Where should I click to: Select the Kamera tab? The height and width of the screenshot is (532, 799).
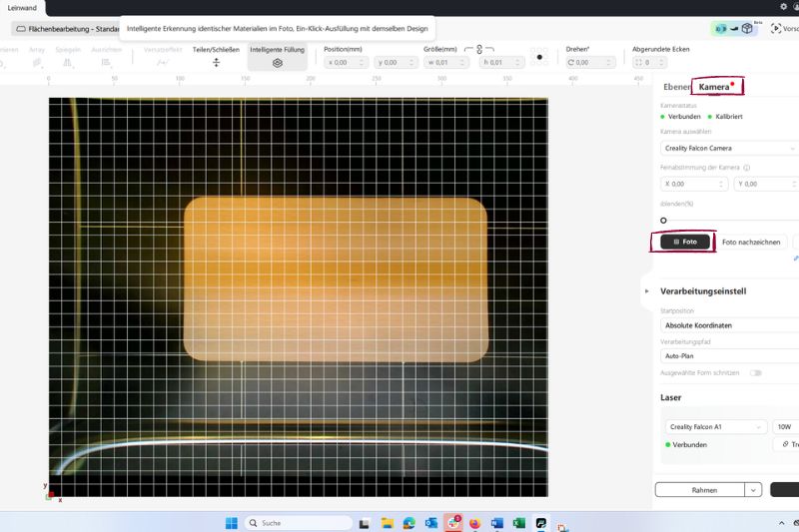tap(714, 88)
